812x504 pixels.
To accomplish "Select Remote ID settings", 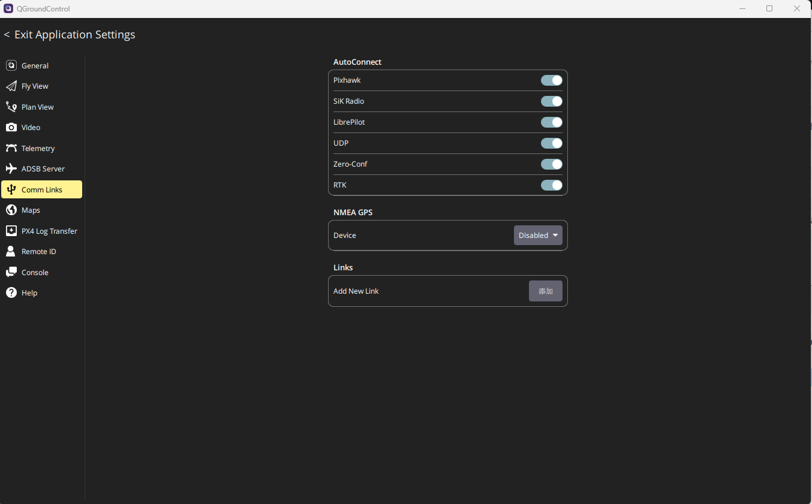I will click(41, 252).
